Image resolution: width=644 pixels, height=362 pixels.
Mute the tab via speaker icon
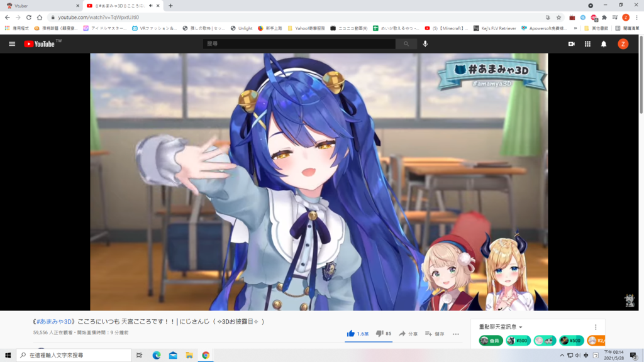151,6
